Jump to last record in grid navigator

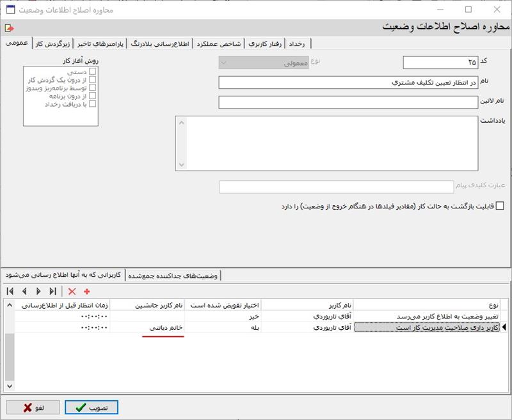[x=53, y=291]
